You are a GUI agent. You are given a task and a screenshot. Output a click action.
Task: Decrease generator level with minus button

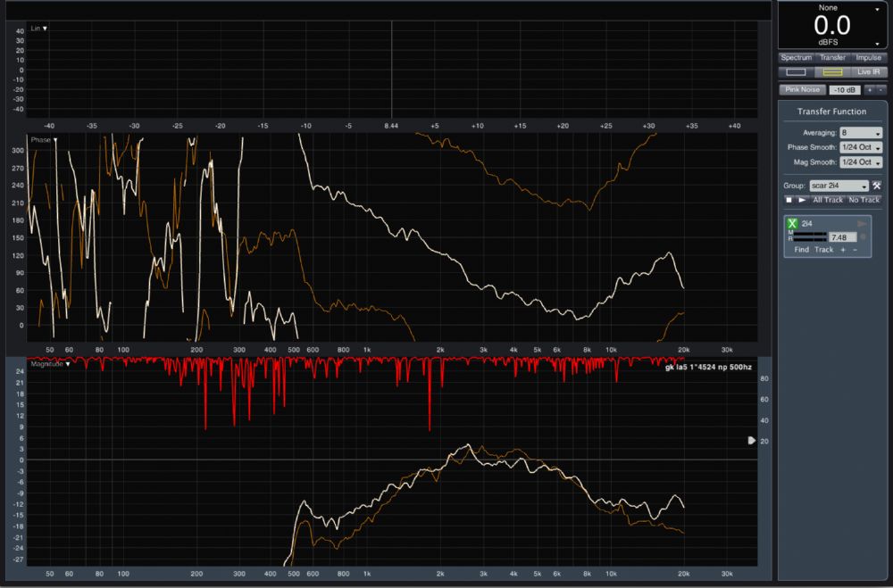(880, 90)
